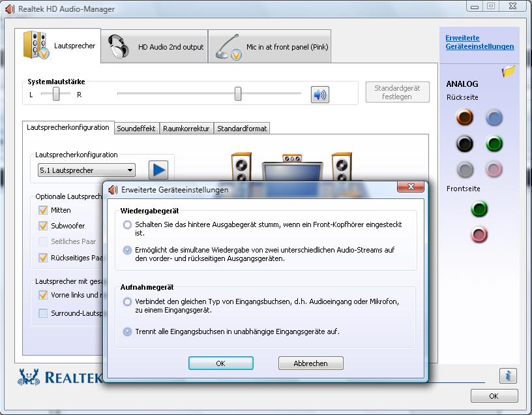The height and width of the screenshot is (415, 532).
Task: Open the Standardformat tab
Action: pos(242,129)
